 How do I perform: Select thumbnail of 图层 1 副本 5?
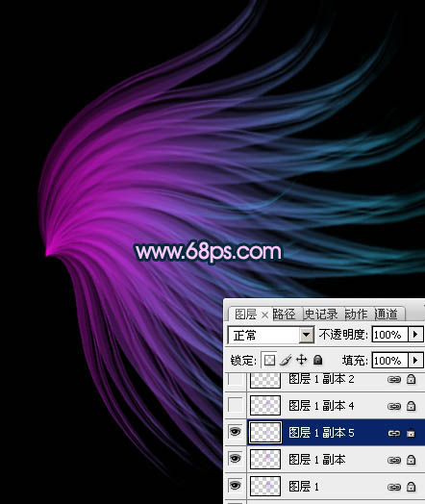tap(265, 432)
